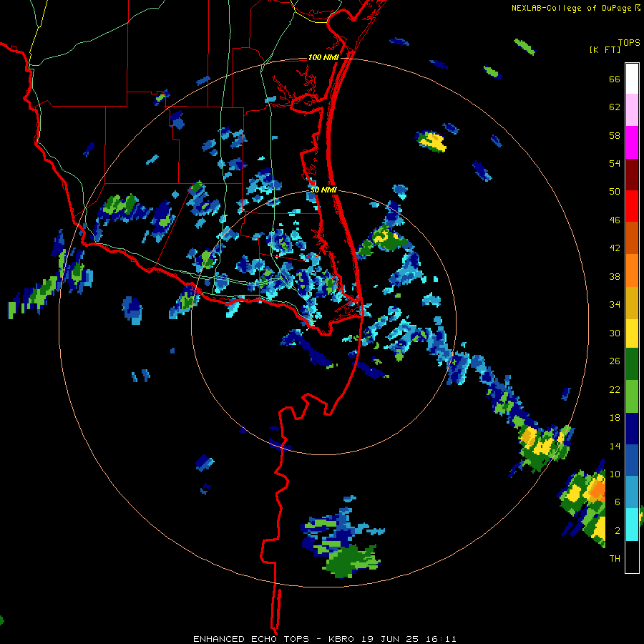Click the large dark-green echo mass near the bottom

point(351,561)
